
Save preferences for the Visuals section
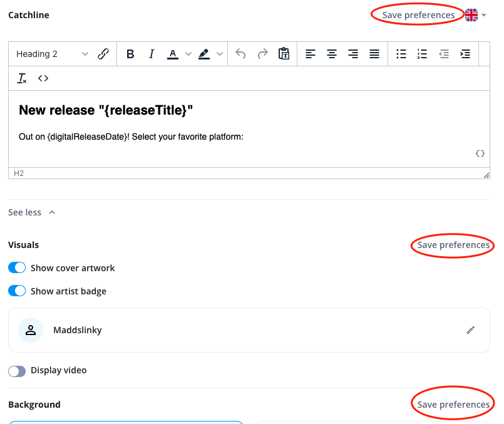[453, 245]
